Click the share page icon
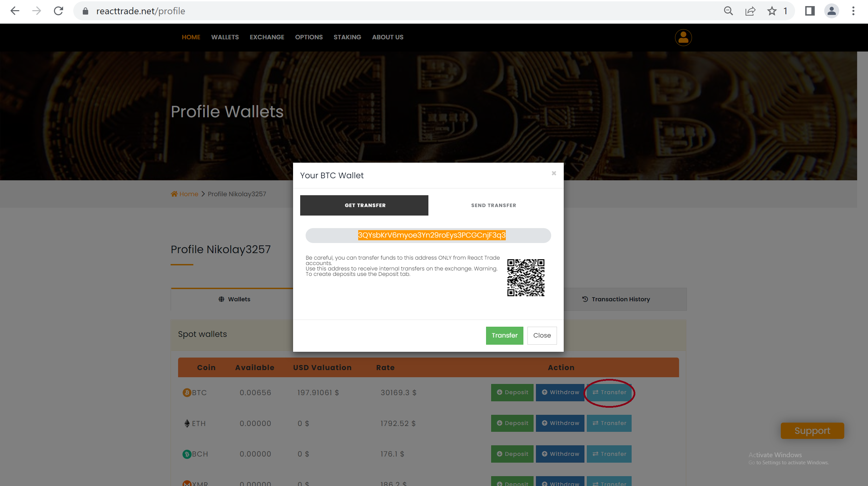Image resolution: width=868 pixels, height=486 pixels. point(750,11)
